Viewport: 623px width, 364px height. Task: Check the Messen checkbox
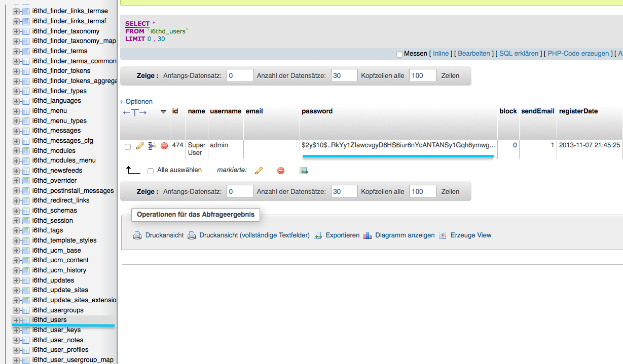(399, 54)
